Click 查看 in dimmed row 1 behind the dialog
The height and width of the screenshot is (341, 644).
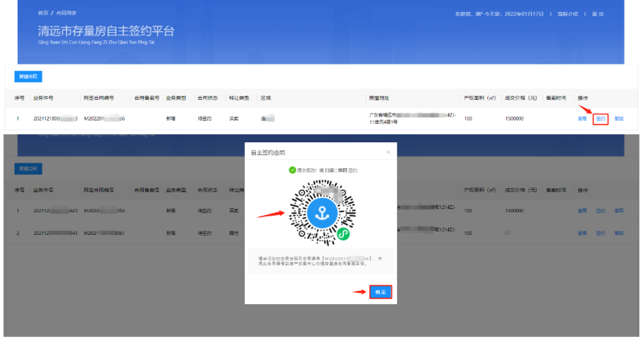pos(582,211)
